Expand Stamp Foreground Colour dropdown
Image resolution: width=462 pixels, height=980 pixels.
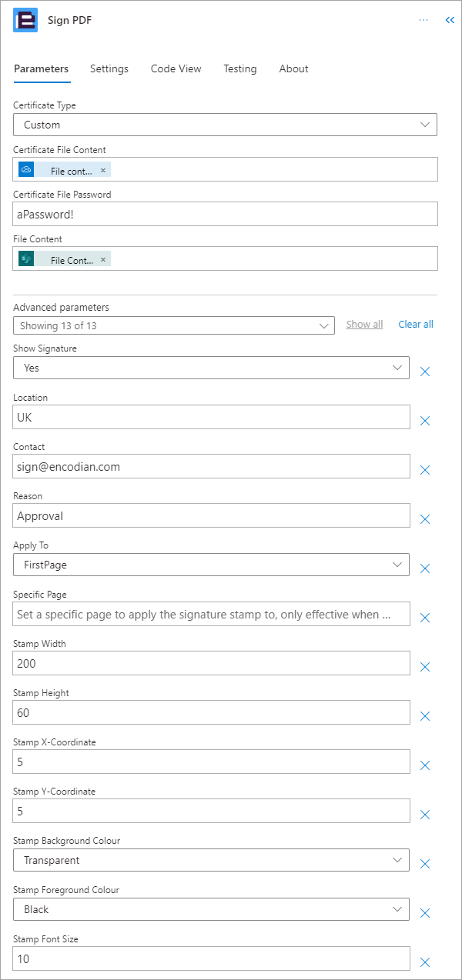[211, 909]
